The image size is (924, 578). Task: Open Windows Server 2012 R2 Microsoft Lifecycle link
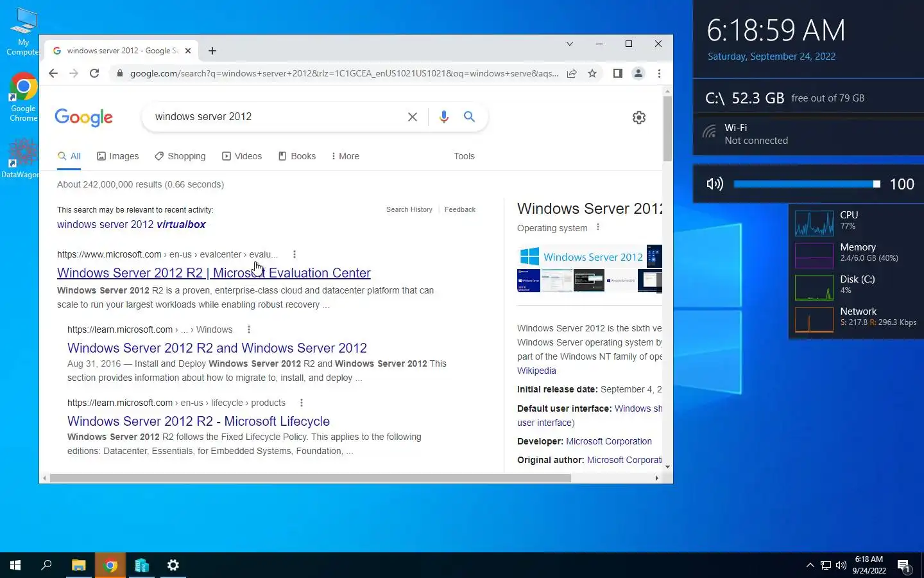pyautogui.click(x=198, y=421)
